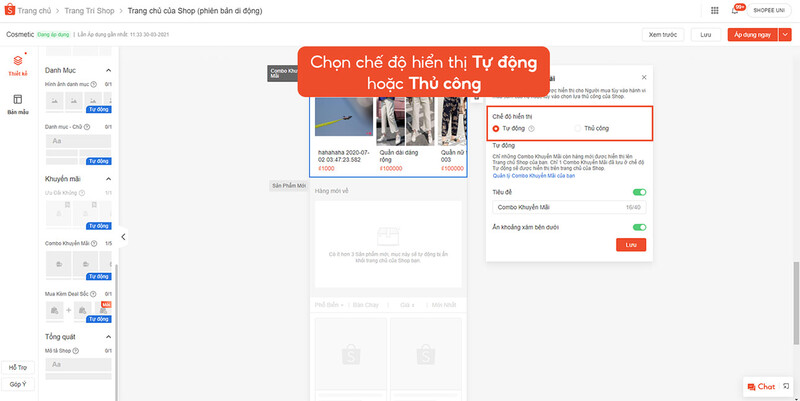Viewport: 800px width, 401px height.
Task: Click help icon beside Tự động option
Action: [x=532, y=129]
